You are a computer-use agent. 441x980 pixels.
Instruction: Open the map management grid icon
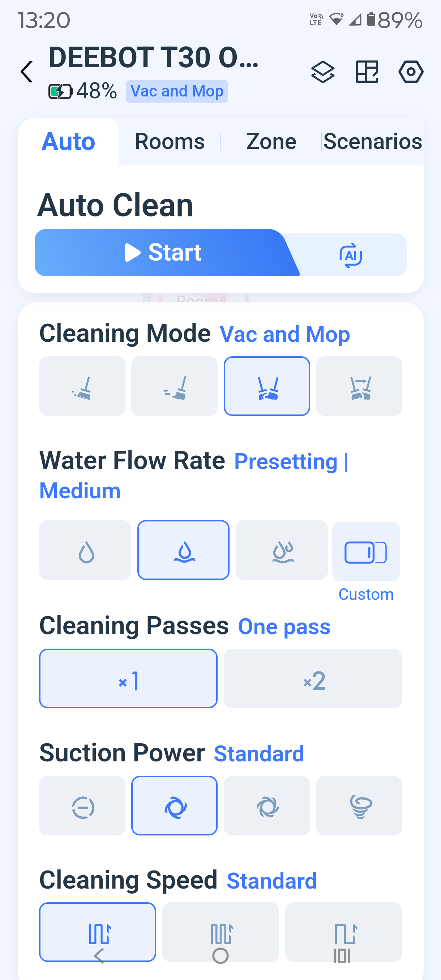(367, 72)
